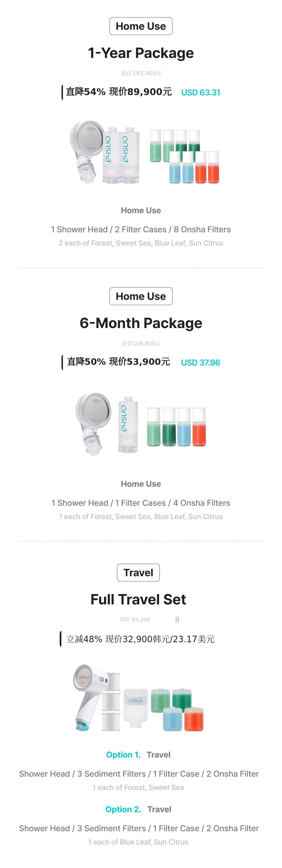Click the red filter bottle in 6-Month image
Viewport: 282px width, 868px height.
[199, 427]
